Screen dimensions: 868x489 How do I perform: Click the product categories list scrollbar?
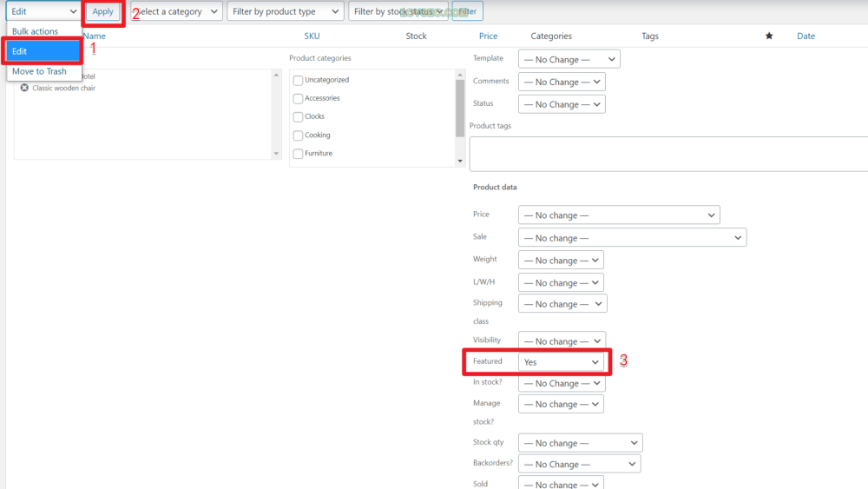pos(460,108)
